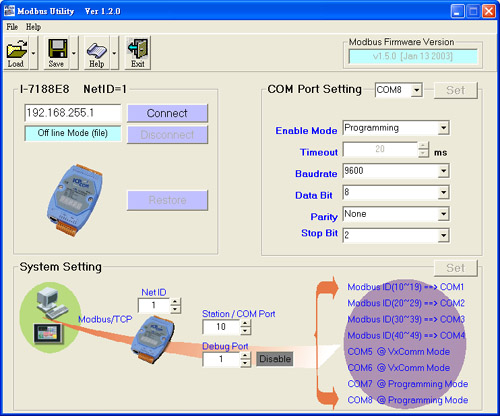
Task: Increase Debug Port with the up arrow
Action: pyautogui.click(x=245, y=356)
